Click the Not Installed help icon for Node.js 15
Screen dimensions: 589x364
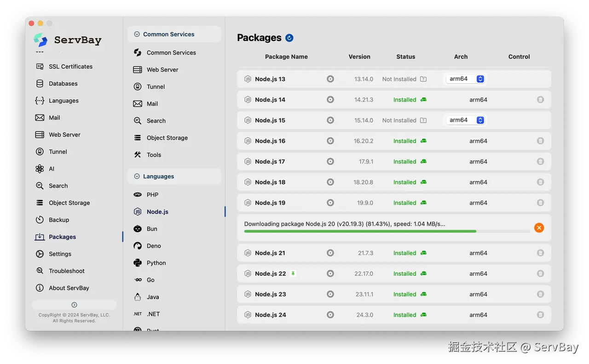(423, 120)
